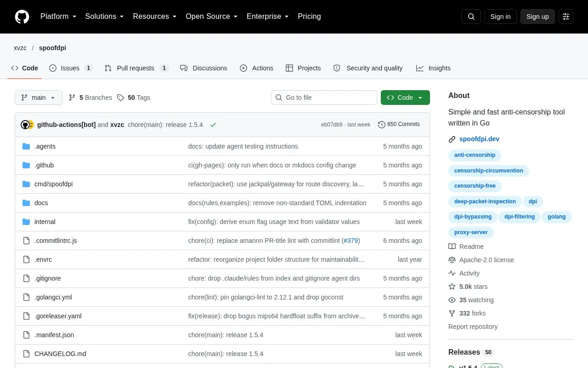Switch to the Issues tab
The width and height of the screenshot is (588, 368).
click(71, 68)
